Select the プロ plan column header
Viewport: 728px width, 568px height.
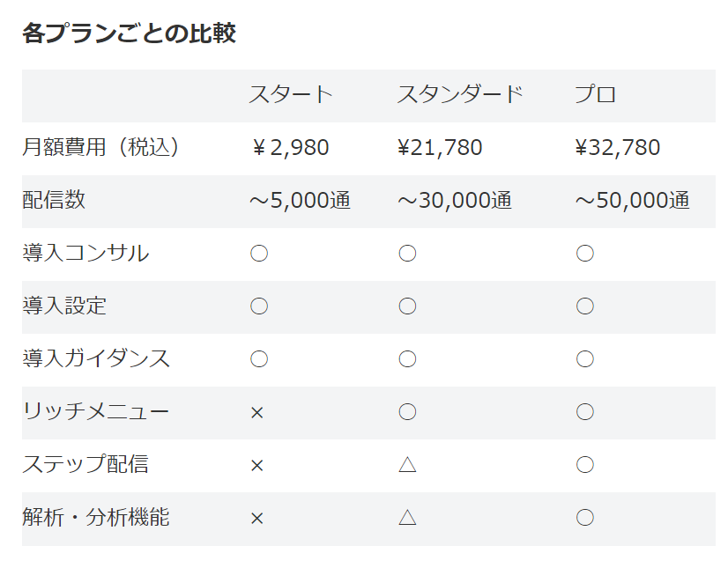pyautogui.click(x=595, y=95)
